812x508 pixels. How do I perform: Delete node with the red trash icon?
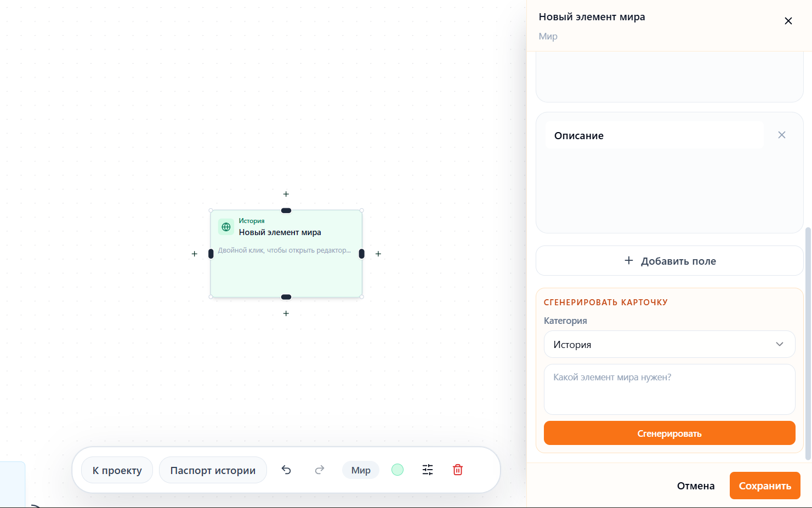(x=458, y=470)
